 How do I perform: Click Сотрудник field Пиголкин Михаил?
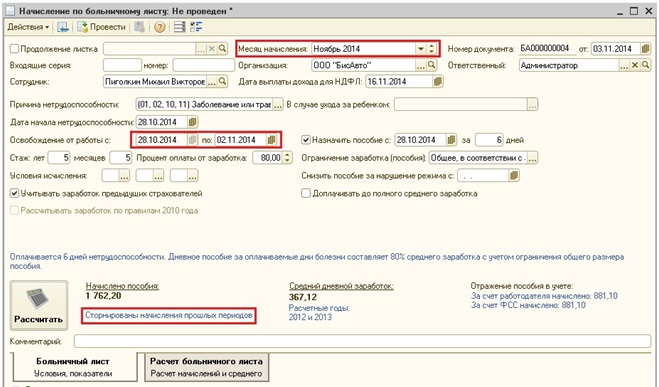click(x=155, y=82)
